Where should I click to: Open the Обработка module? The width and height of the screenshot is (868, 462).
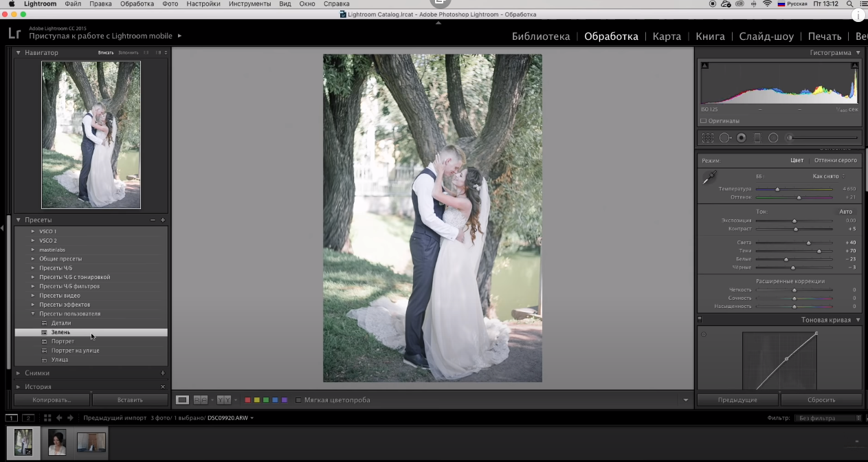(x=611, y=36)
